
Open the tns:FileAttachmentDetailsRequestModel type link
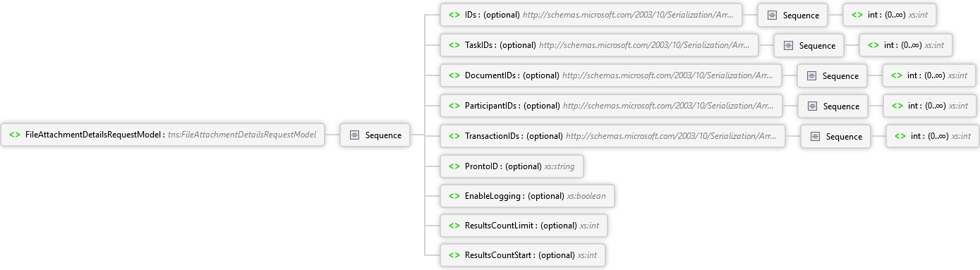tap(241, 135)
